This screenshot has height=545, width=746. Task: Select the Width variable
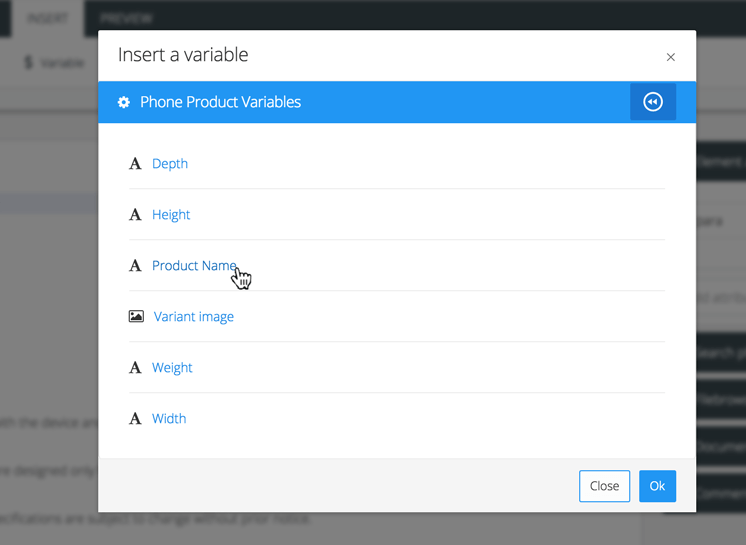169,419
